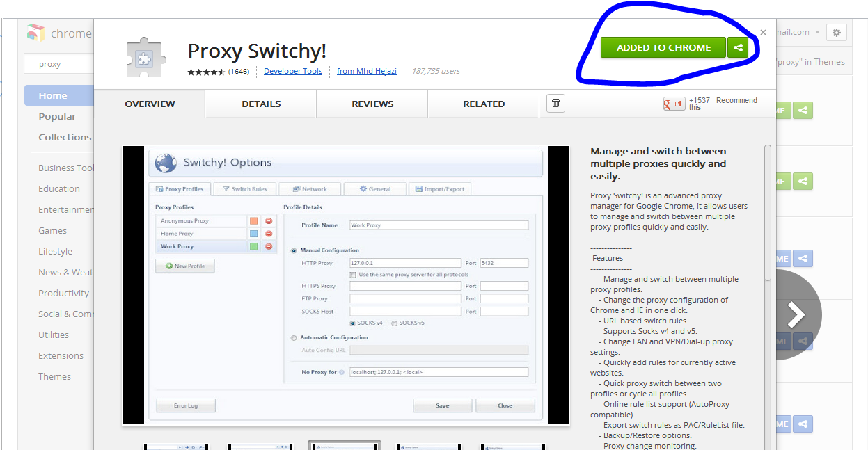The height and width of the screenshot is (450, 868).
Task: Select Home in the store sidebar
Action: (x=58, y=95)
